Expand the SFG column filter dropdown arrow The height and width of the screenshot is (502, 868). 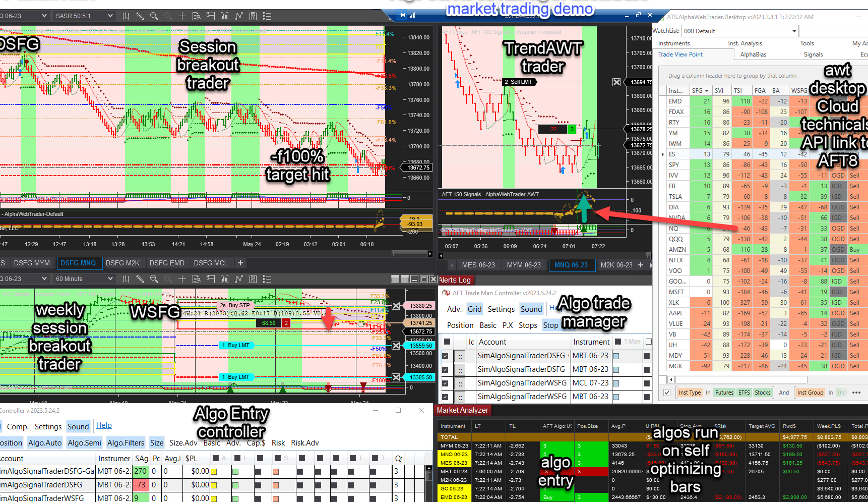[x=708, y=90]
